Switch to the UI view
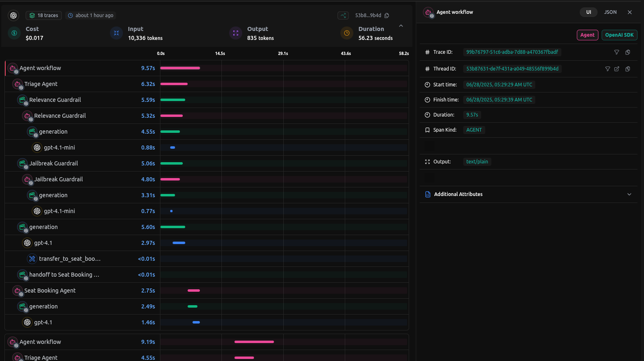 click(588, 12)
